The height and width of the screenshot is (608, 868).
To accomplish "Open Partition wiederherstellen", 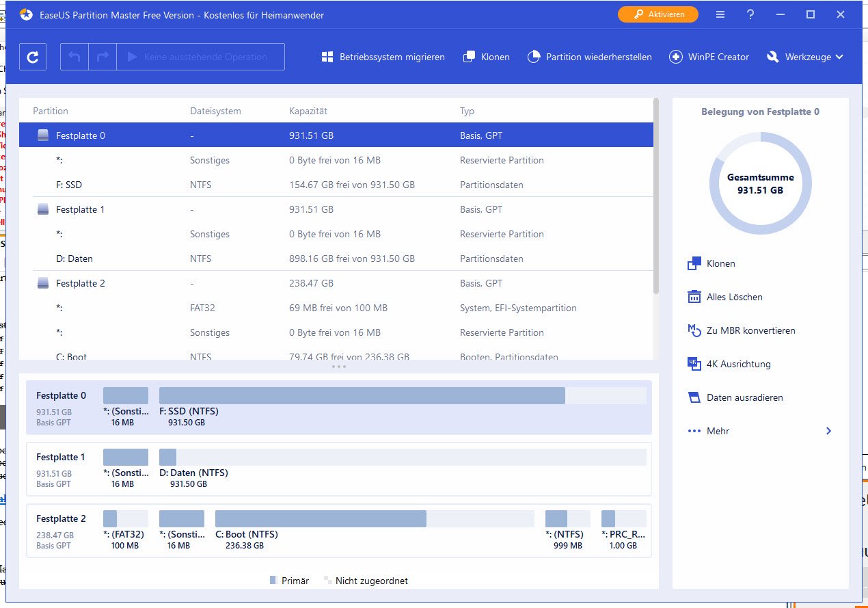I will click(x=590, y=57).
